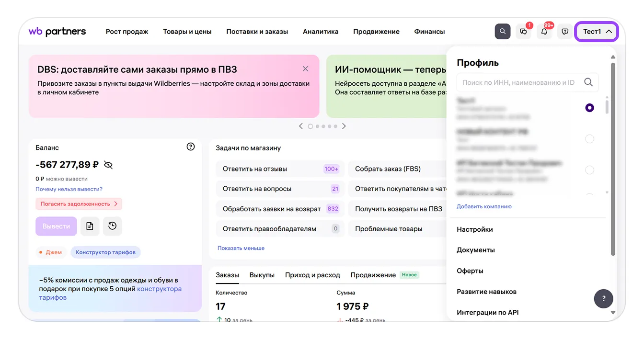The height and width of the screenshot is (339, 644).
Task: Open the green ИИ-помощник banner
Action: (x=387, y=86)
